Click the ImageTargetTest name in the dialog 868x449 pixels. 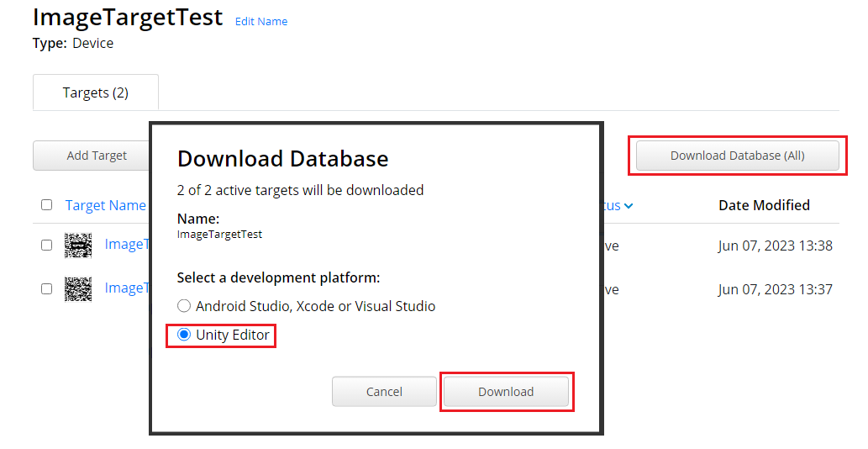[220, 235]
